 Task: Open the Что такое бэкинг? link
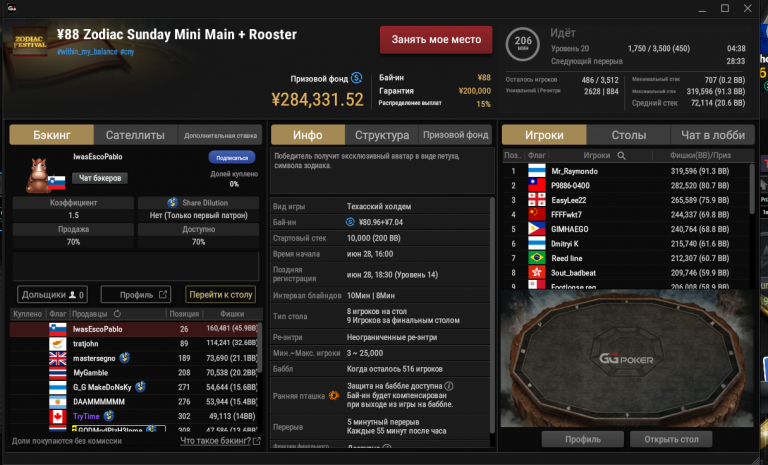coord(220,441)
